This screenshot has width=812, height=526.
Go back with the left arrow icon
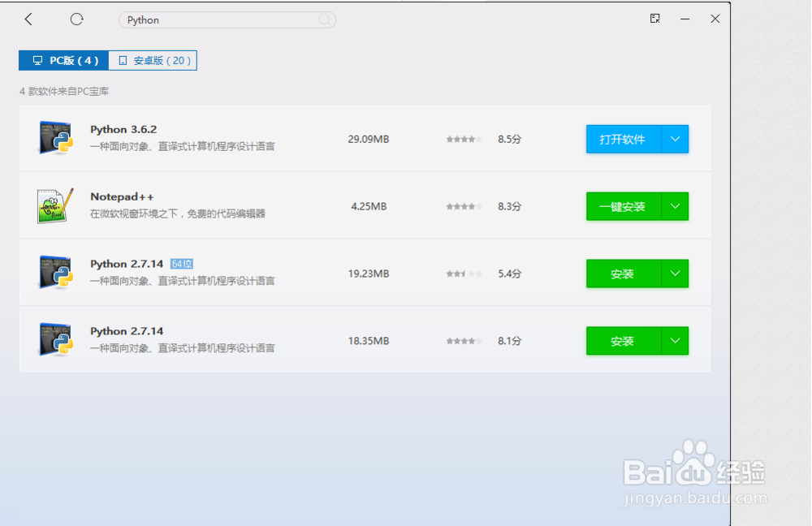pos(28,19)
